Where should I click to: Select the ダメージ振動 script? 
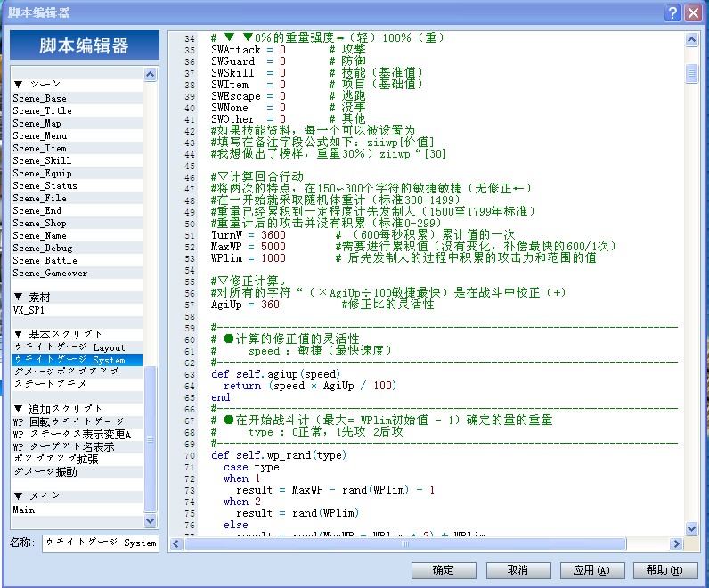pyautogui.click(x=77, y=472)
